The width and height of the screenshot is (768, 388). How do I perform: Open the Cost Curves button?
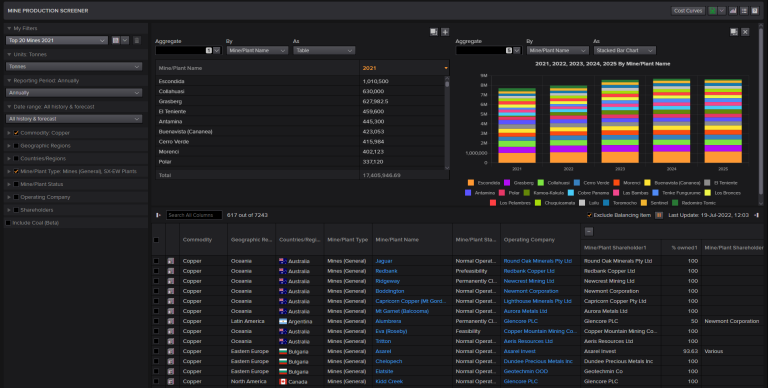tap(688, 11)
